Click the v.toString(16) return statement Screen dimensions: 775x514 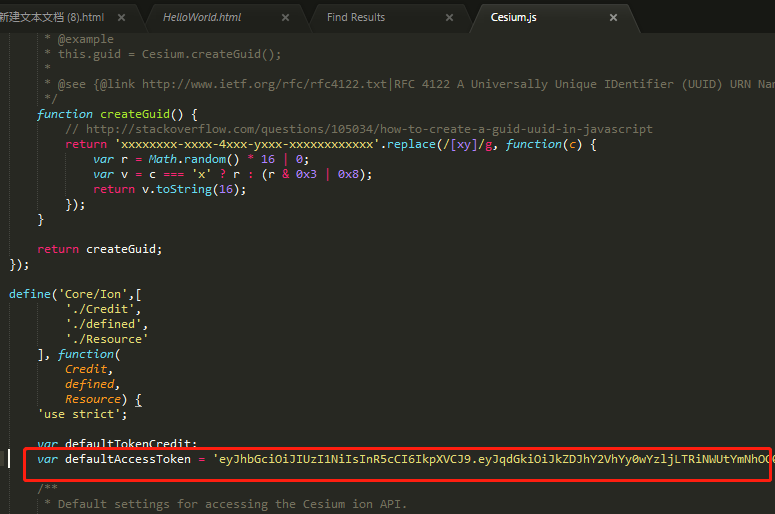click(x=170, y=189)
